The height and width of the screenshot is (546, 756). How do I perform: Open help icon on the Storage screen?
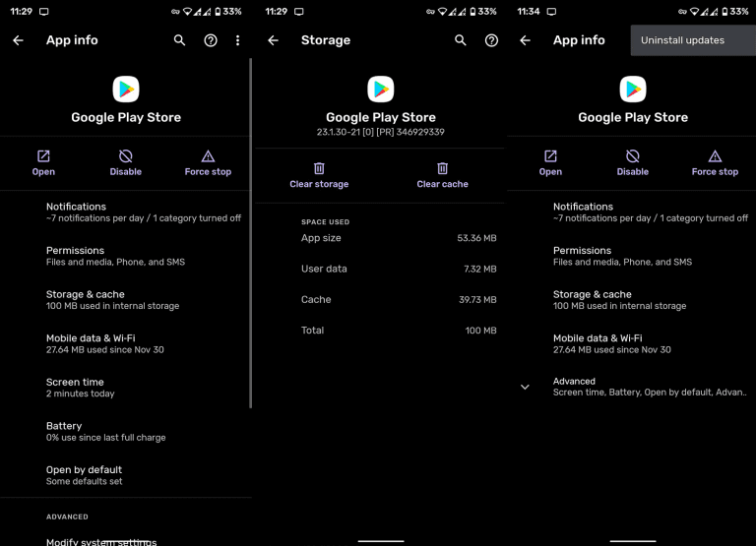coord(491,40)
